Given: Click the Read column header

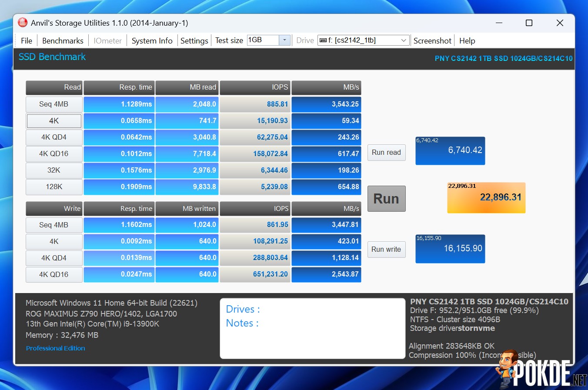Looking at the screenshot, I should point(54,87).
